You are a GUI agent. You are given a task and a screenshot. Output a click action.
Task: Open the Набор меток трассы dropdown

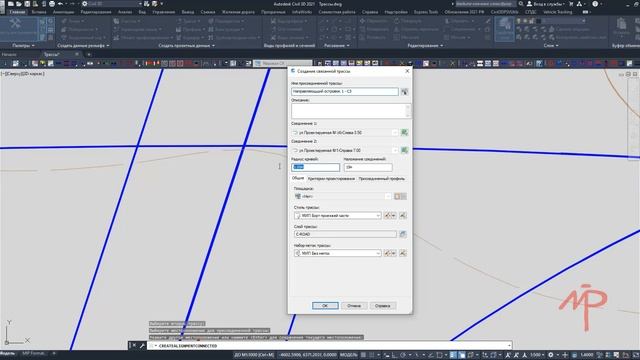pos(378,253)
